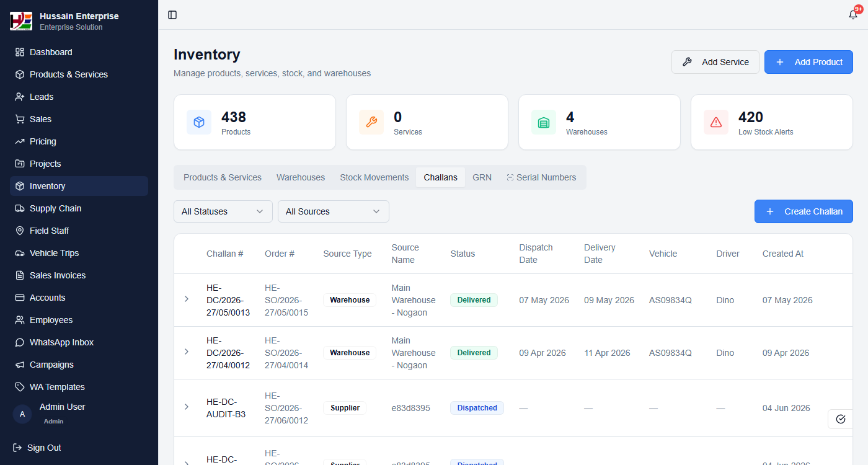Viewport: 868px width, 465px height.
Task: Switch to the Stock Movements tab
Action: (x=374, y=177)
